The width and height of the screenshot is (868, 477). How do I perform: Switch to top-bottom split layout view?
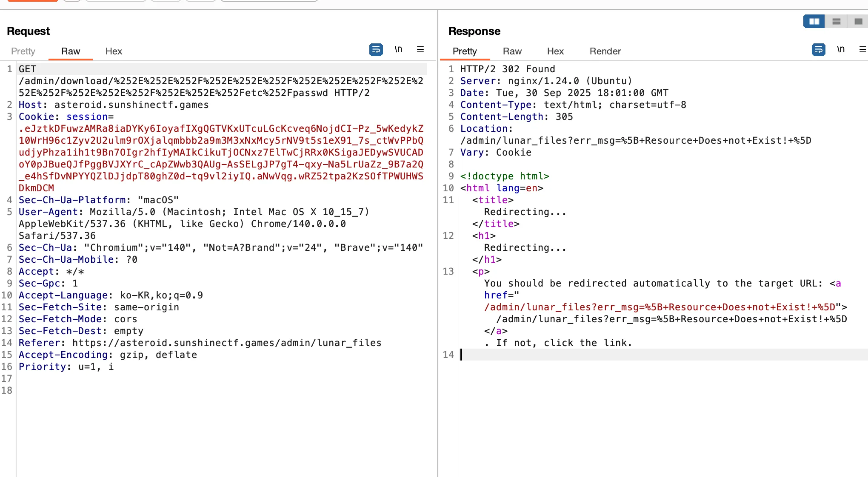coord(836,21)
